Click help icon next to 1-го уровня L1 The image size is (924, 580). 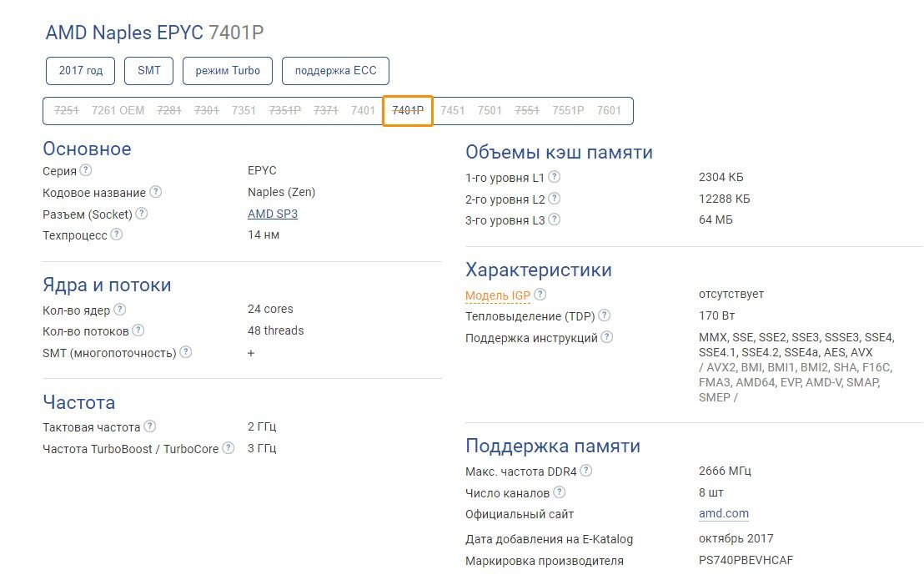[554, 176]
